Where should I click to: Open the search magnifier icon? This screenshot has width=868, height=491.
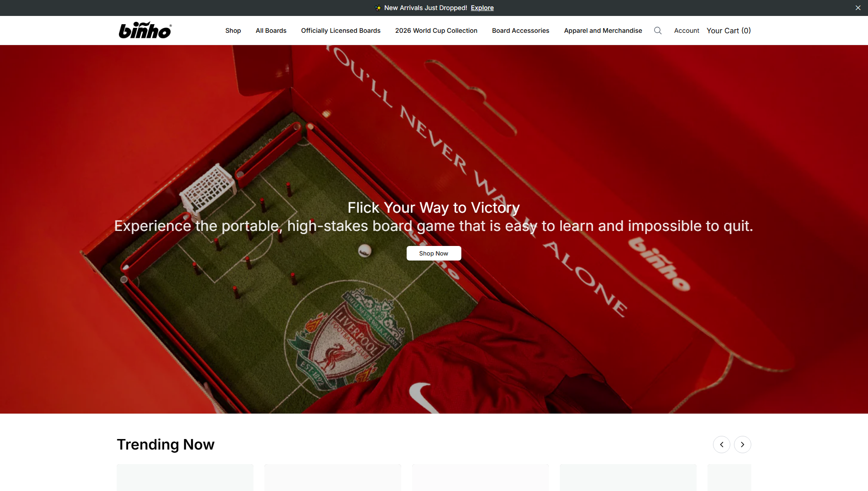click(657, 31)
